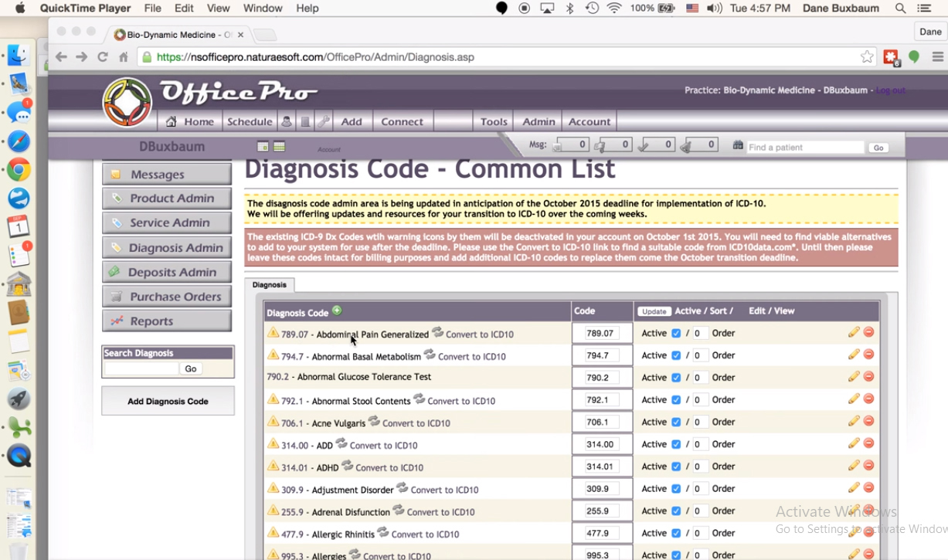Image resolution: width=948 pixels, height=560 pixels.
Task: Edit the 790.2 Abnormal Glucose Tolerance Test row
Action: pos(854,377)
